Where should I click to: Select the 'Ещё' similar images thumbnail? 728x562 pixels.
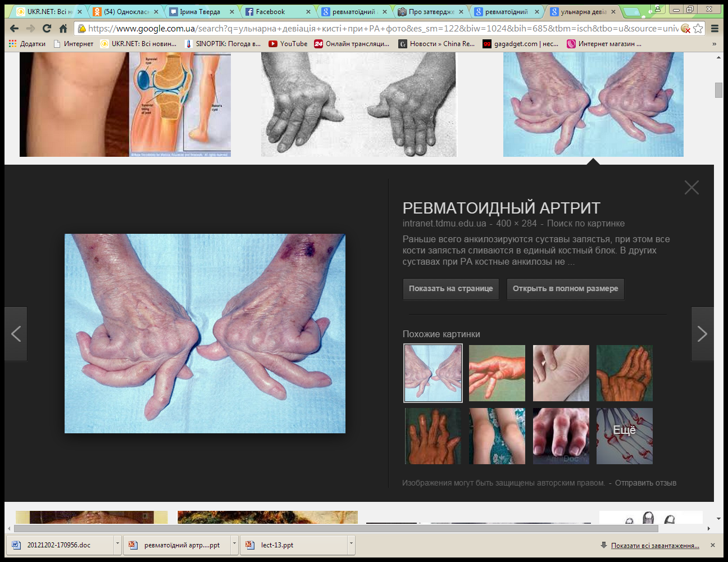[x=624, y=436]
